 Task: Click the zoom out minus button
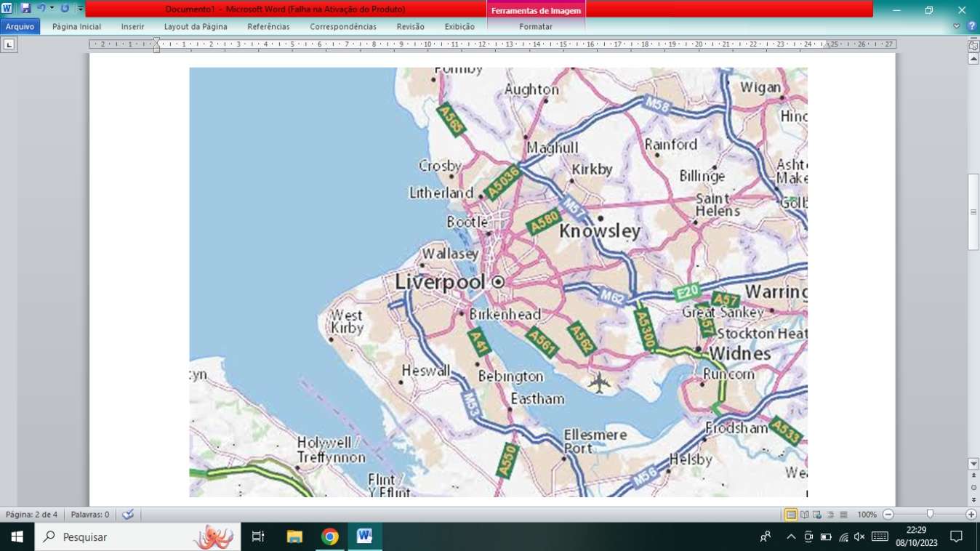click(x=888, y=515)
